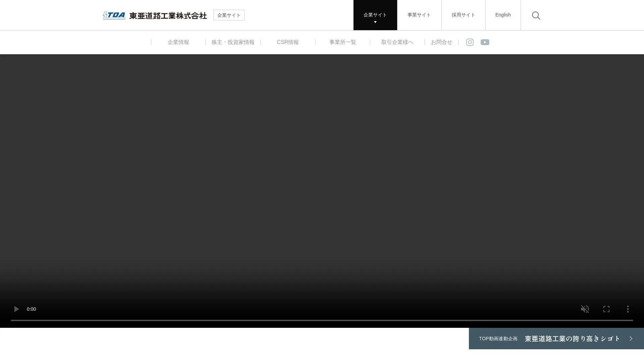Open the Instagram icon link
Screen dimensions: 644x362
tap(470, 42)
